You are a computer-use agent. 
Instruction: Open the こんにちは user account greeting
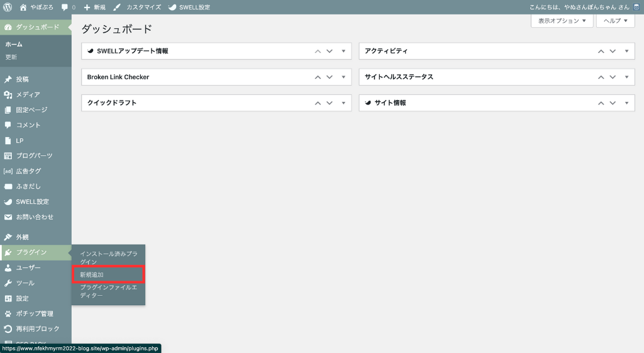click(x=579, y=8)
